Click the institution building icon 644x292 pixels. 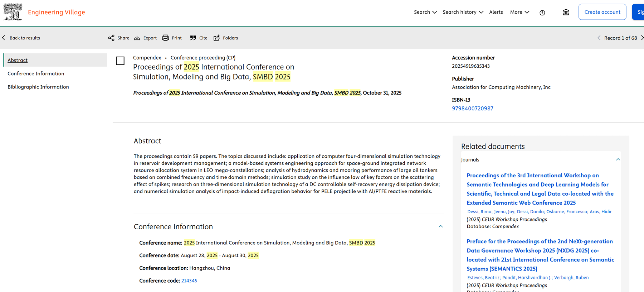[x=566, y=12]
